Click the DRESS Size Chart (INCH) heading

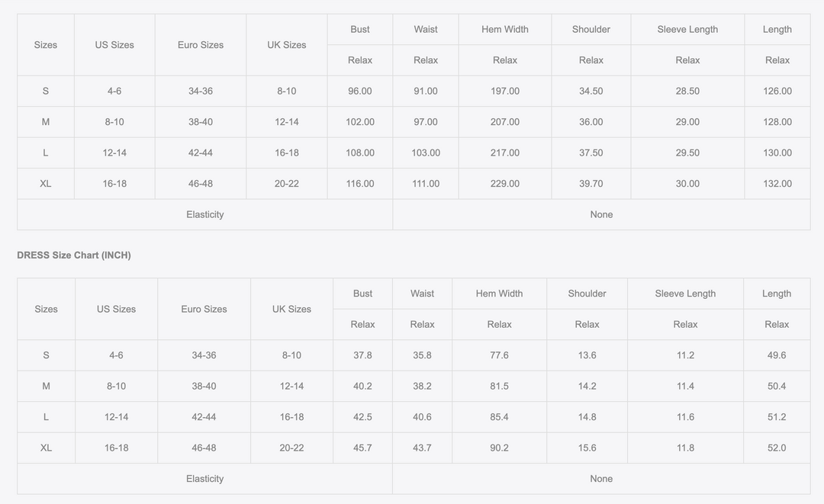point(74,255)
